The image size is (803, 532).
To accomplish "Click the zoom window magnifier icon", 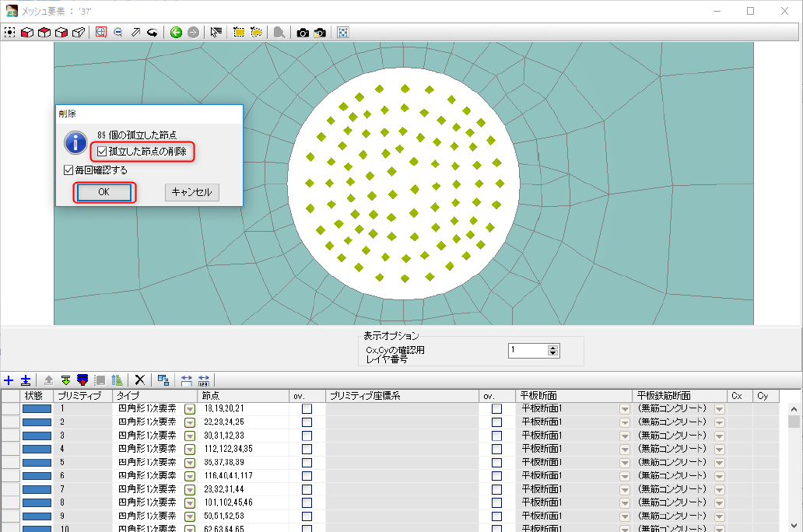I will 100,33.
